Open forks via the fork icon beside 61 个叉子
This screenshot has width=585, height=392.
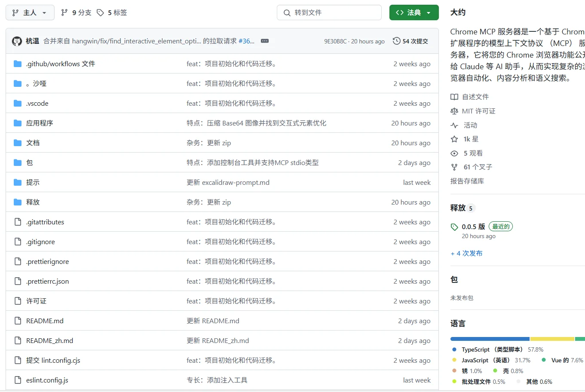pos(454,167)
